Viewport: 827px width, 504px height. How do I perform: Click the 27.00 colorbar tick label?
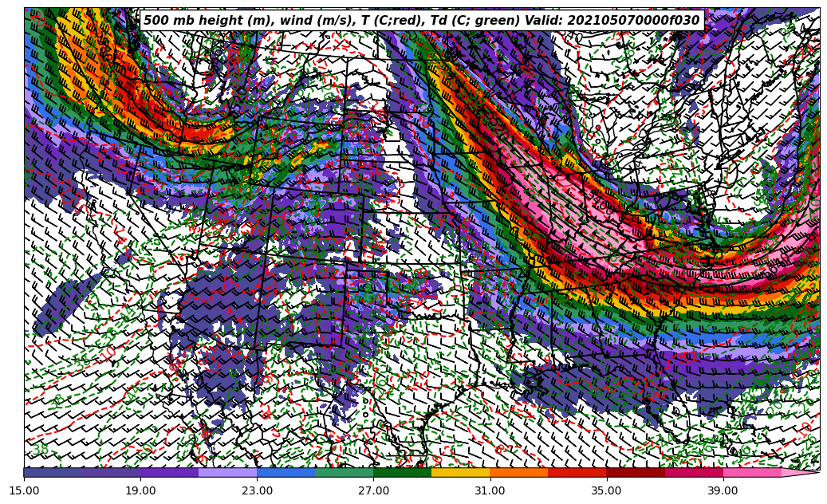(374, 490)
